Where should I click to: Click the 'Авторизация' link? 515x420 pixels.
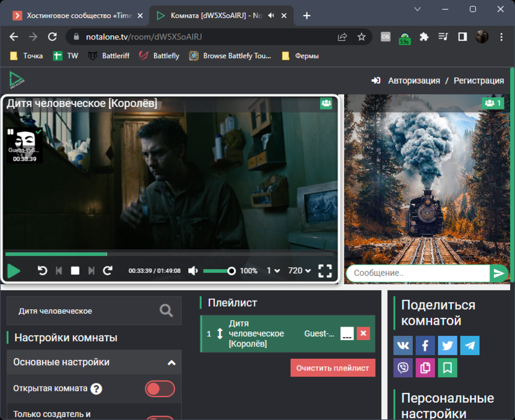(413, 80)
